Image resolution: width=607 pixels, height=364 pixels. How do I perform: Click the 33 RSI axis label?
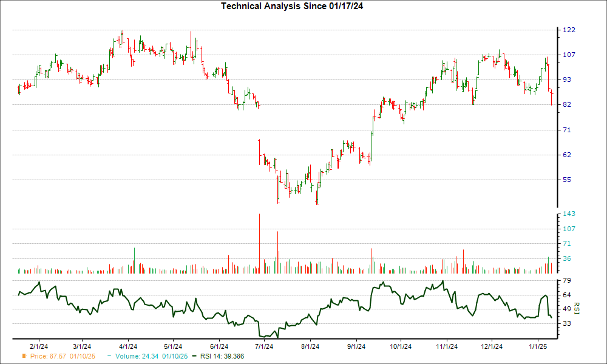tap(567, 323)
